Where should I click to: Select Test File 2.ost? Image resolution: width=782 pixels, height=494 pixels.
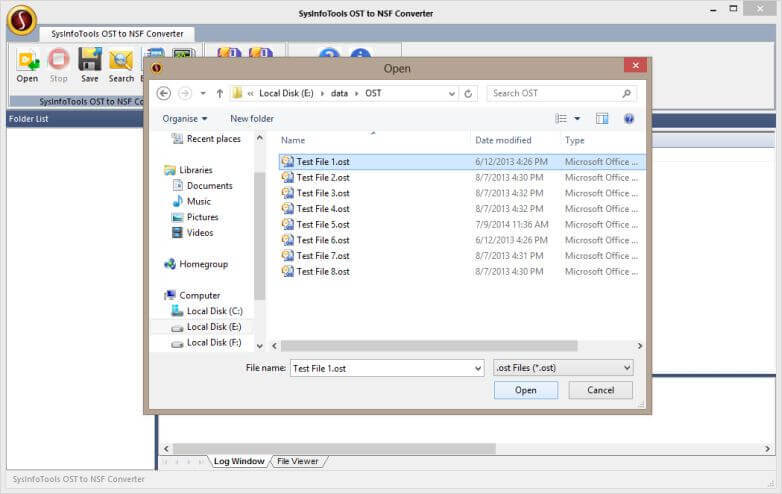tap(323, 177)
